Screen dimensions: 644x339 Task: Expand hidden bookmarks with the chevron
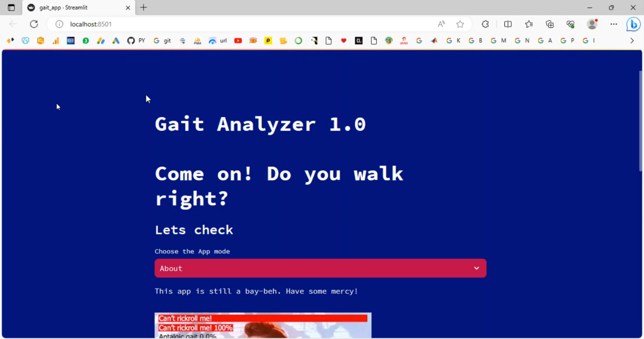[x=632, y=40]
